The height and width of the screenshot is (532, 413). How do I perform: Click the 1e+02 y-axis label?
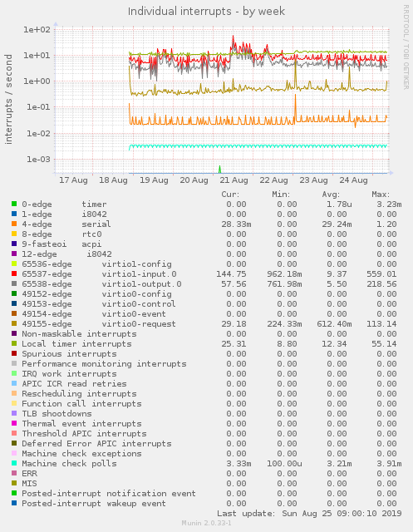(37, 30)
